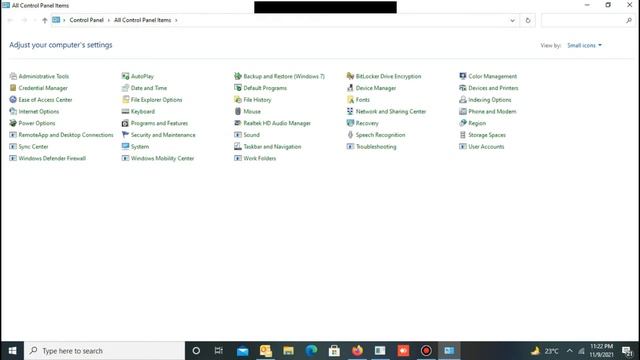640x360 pixels.
Task: Click the Color Management icon
Action: pyautogui.click(x=463, y=76)
